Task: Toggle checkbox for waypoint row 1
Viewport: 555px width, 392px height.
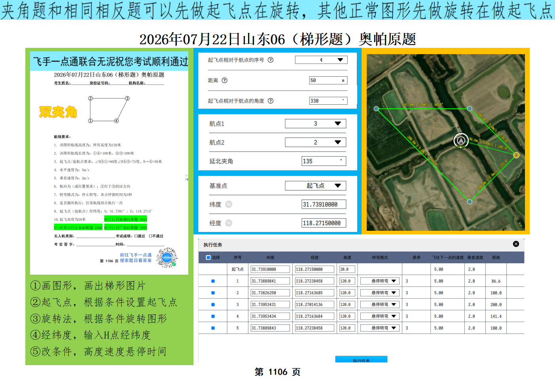Action: click(213, 281)
